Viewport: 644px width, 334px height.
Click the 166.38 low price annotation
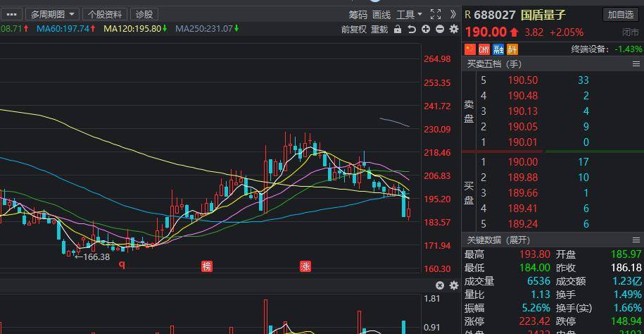(x=92, y=257)
